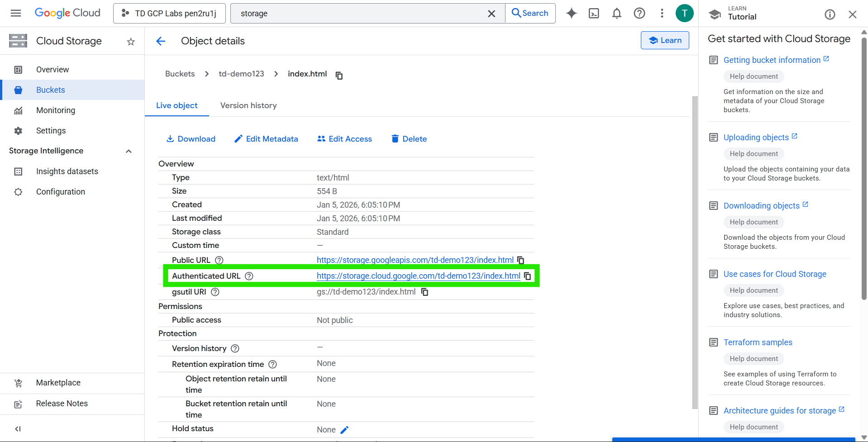Image resolution: width=868 pixels, height=442 pixels.
Task: Click the Edit Access button
Action: tap(344, 139)
